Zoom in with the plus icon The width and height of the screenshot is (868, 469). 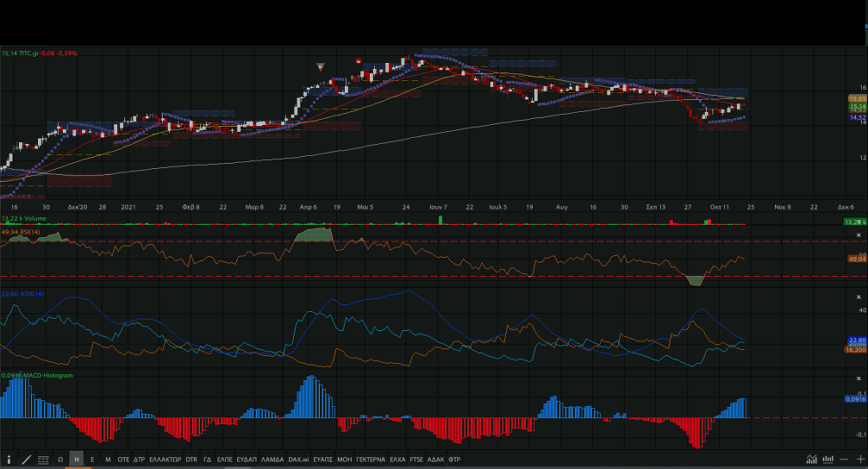click(x=859, y=460)
